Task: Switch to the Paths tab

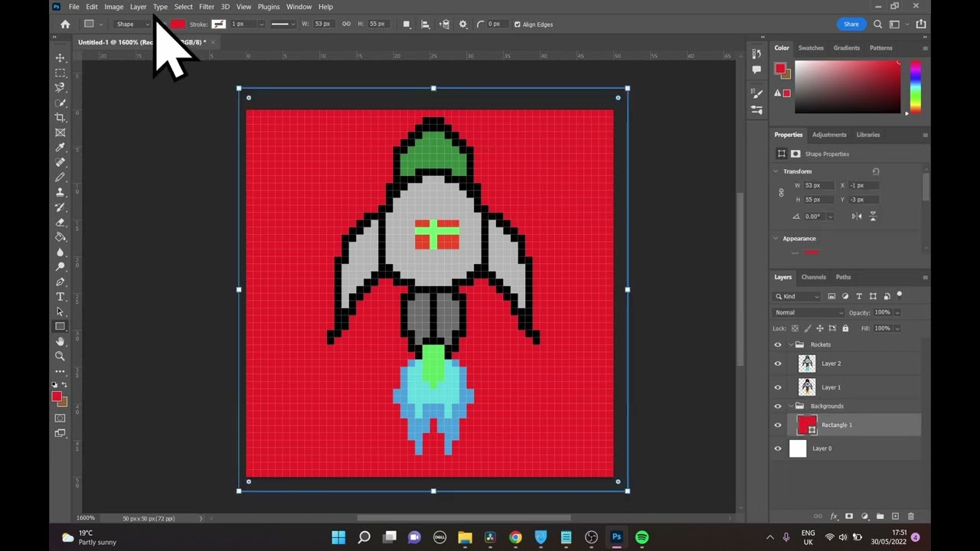Action: tap(843, 277)
